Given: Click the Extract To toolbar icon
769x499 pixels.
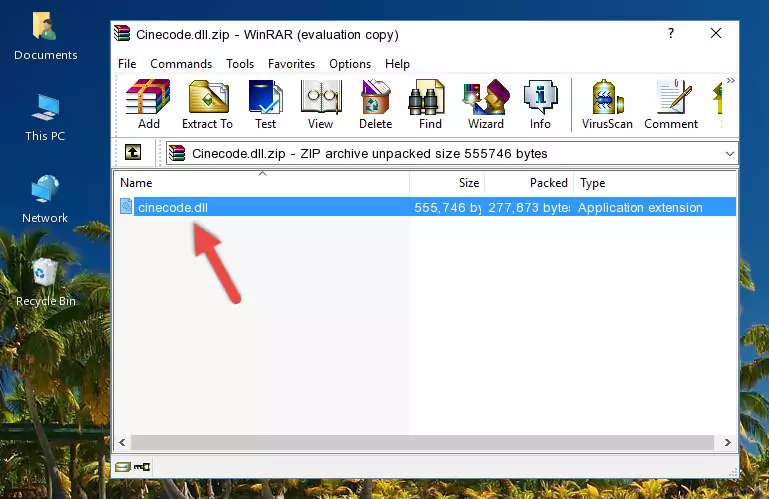Looking at the screenshot, I should coord(207,104).
